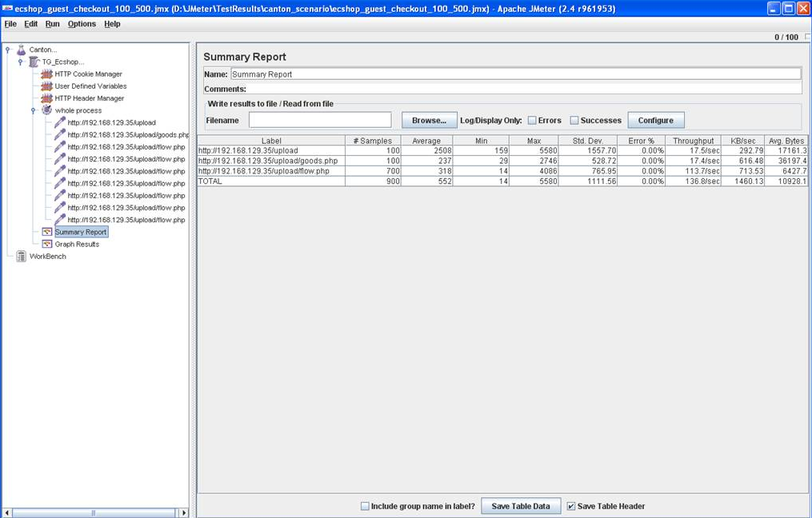The height and width of the screenshot is (518, 812).
Task: Click the KB/sec column header
Action: 742,141
